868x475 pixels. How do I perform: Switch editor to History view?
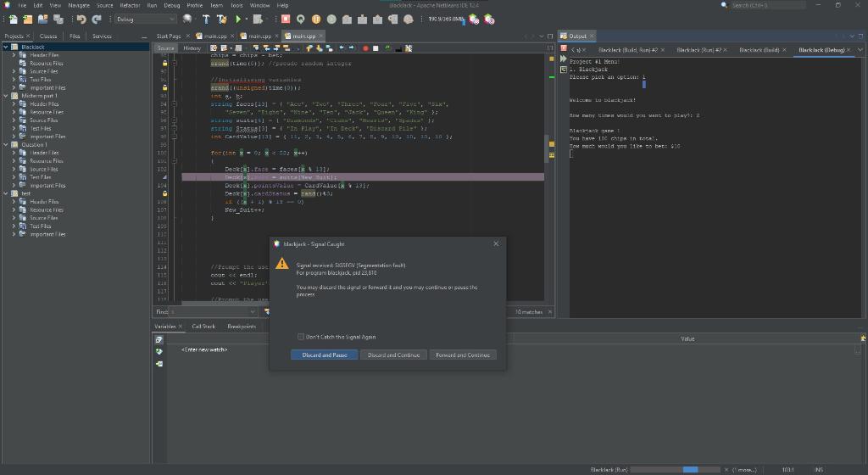[x=192, y=48]
